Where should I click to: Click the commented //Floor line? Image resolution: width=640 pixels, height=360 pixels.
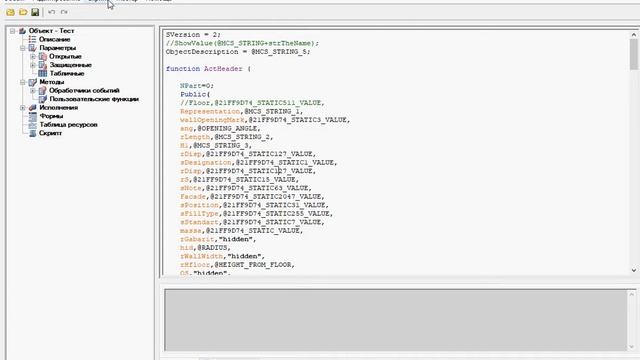[x=252, y=103]
